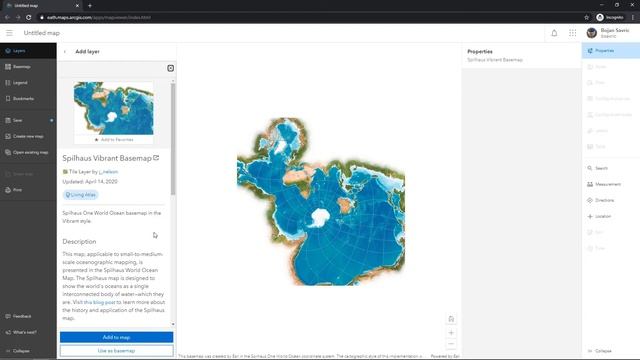Select Properties in right toolbar
The height and width of the screenshot is (360, 640).
tap(611, 51)
